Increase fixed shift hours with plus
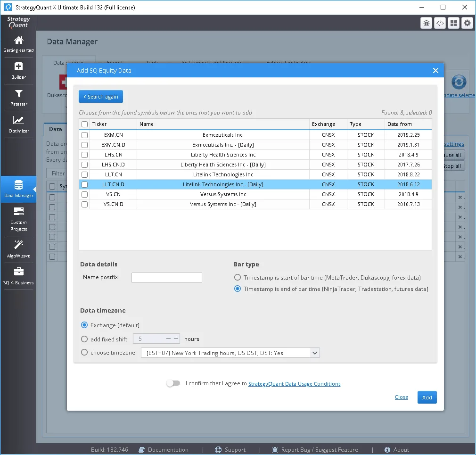 176,339
